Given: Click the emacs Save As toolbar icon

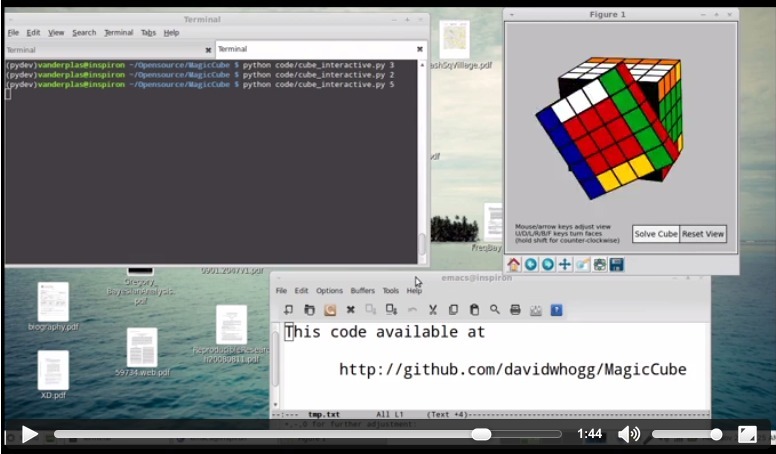Looking at the screenshot, I should click(x=391, y=310).
